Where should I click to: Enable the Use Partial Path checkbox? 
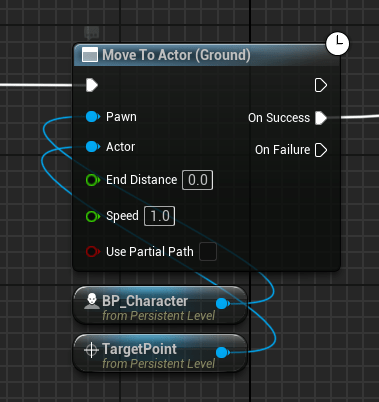coord(208,252)
